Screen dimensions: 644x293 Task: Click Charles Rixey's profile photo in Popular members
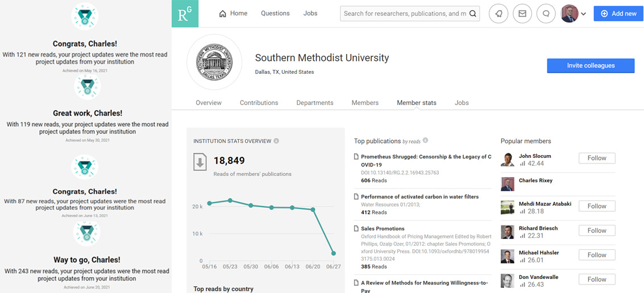tap(507, 184)
